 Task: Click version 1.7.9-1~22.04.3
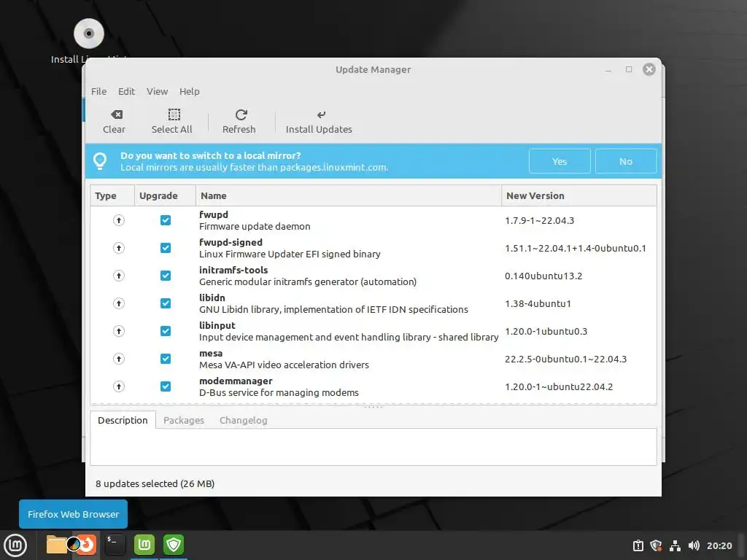tap(539, 220)
